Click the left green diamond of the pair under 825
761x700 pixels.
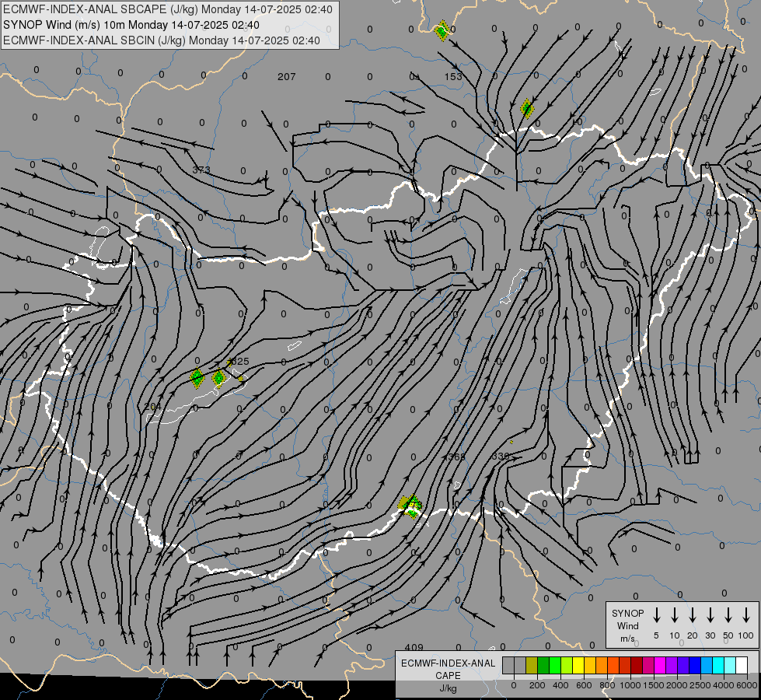point(197,378)
